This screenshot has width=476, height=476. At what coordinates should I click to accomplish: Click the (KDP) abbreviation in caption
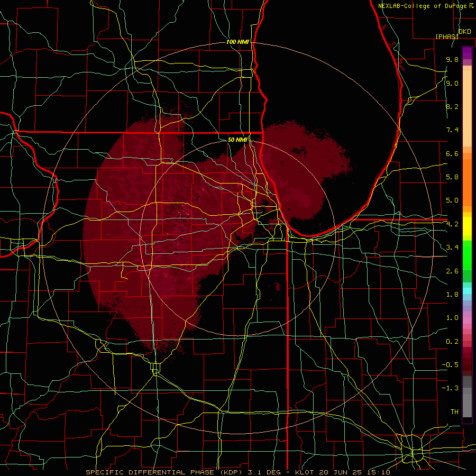pos(231,472)
